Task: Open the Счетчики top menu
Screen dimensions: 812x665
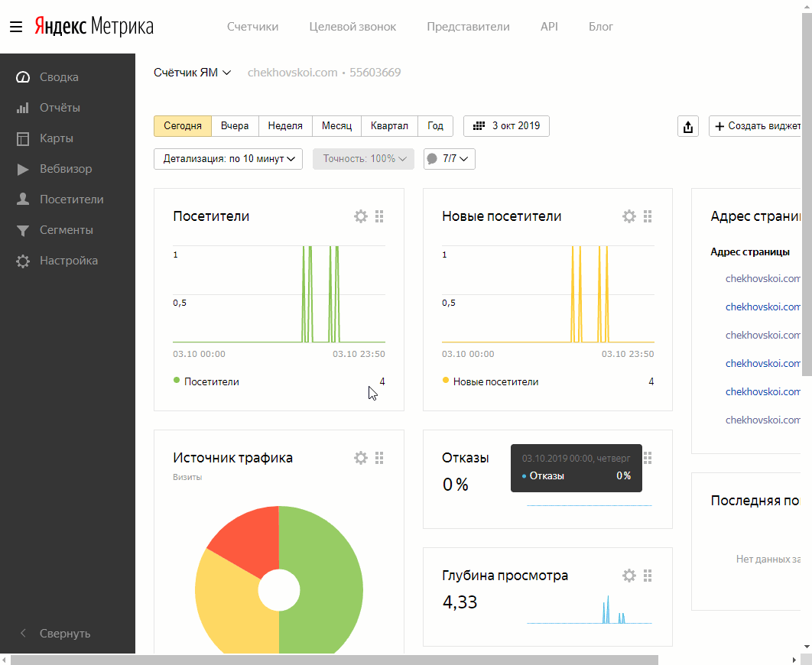Action: coord(253,27)
